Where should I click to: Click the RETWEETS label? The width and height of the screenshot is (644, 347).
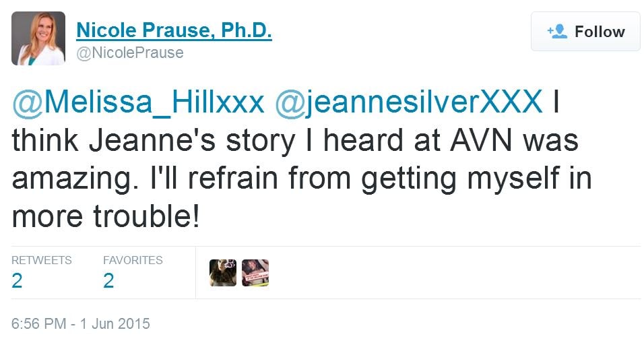(42, 260)
